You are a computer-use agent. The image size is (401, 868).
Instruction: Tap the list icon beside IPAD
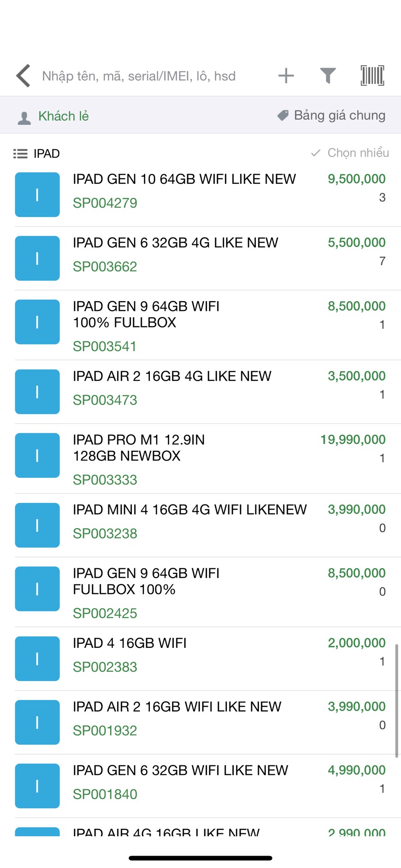(20, 153)
